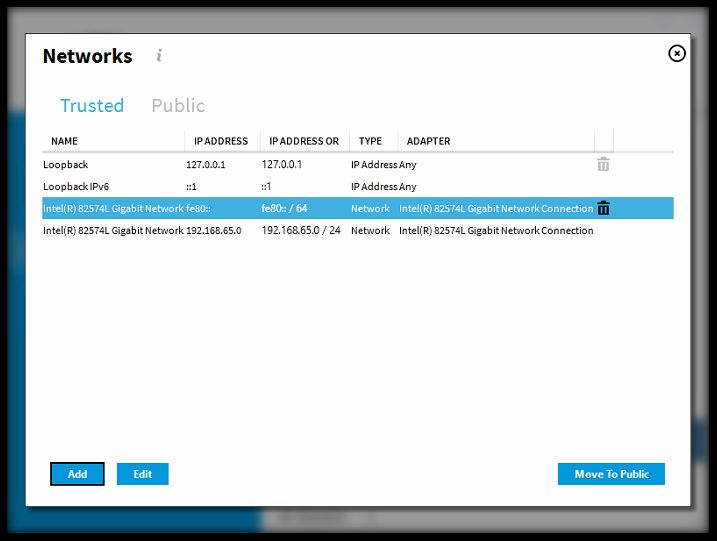Switch to the Trusted tab
Screen dimensions: 717x541
pos(92,106)
